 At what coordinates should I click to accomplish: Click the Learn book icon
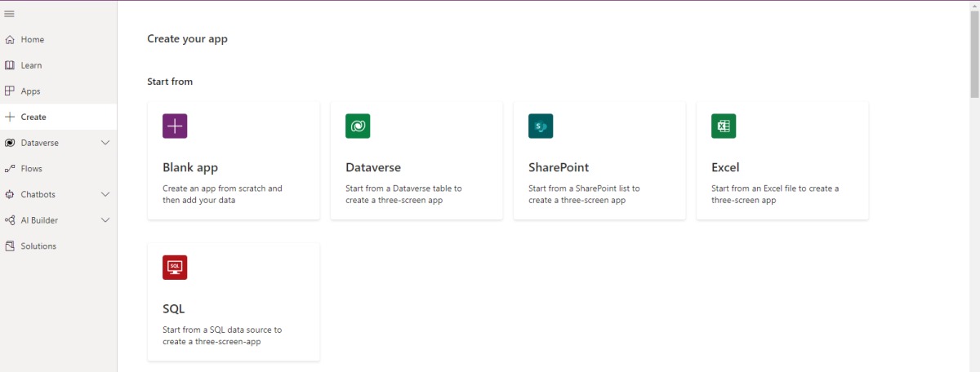(x=10, y=65)
